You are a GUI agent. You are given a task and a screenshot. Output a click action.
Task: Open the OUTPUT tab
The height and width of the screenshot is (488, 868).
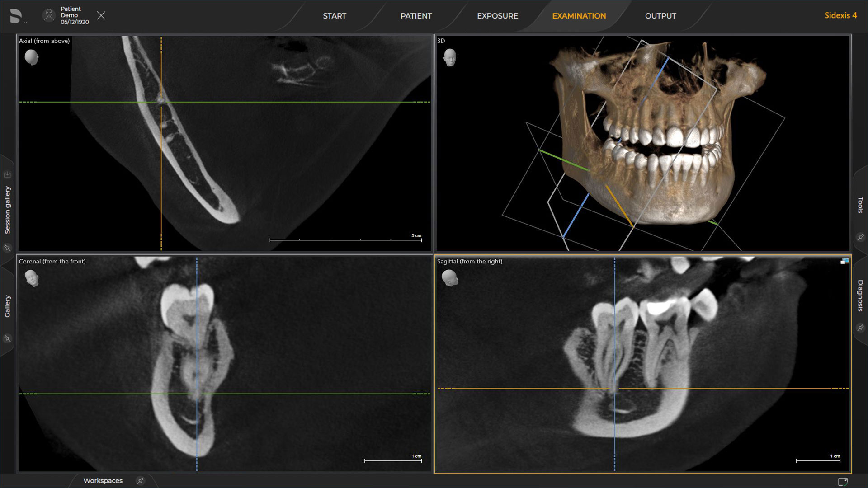(x=660, y=16)
